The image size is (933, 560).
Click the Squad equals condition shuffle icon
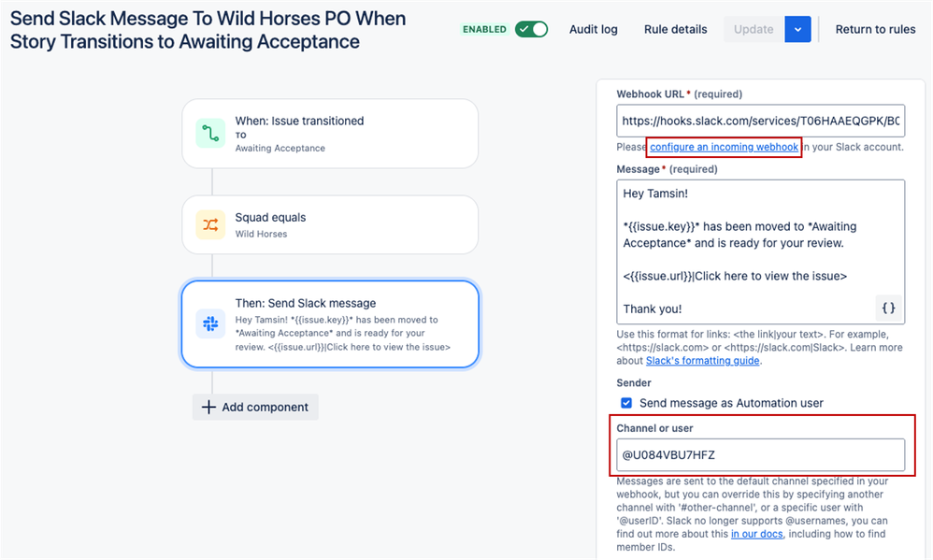(x=210, y=224)
